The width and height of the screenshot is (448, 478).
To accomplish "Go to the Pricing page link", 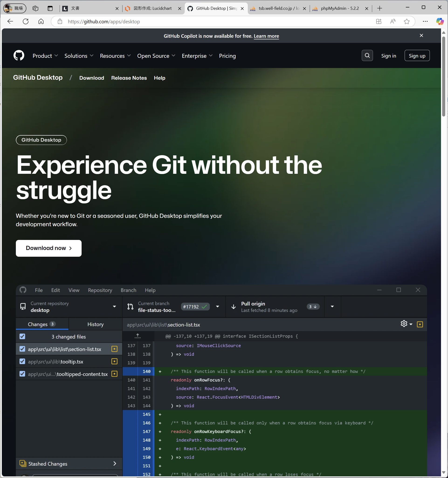I will 227,56.
